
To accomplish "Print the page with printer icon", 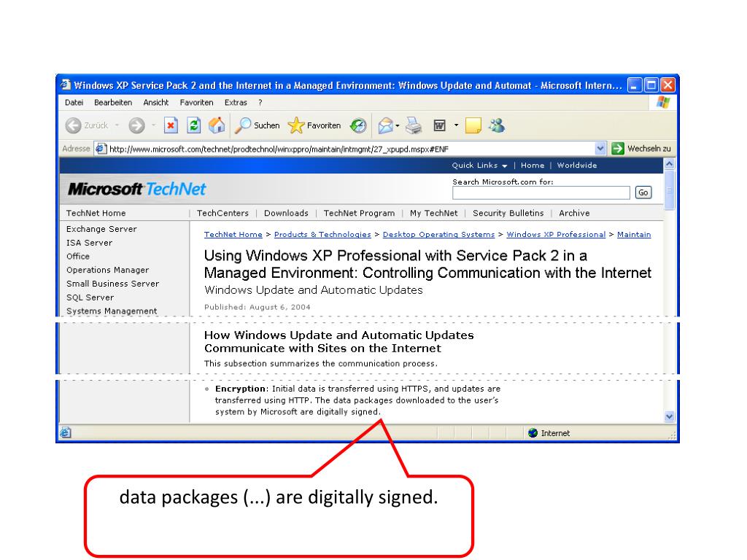I will 414,125.
